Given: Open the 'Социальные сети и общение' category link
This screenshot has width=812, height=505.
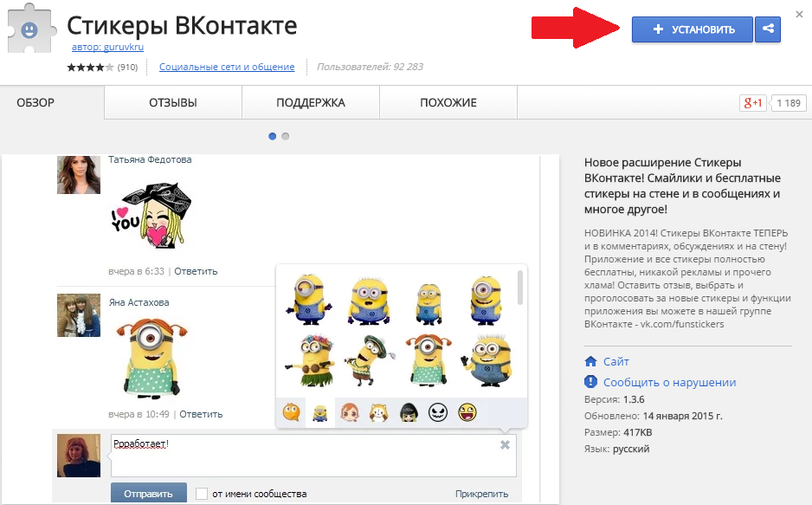Looking at the screenshot, I should (x=227, y=67).
